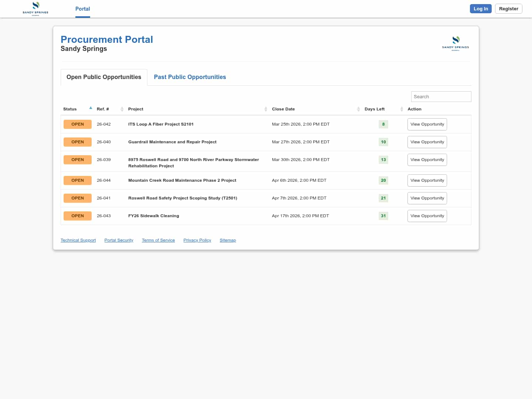
Task: Select the Open Public Opportunities tab
Action: tap(104, 77)
